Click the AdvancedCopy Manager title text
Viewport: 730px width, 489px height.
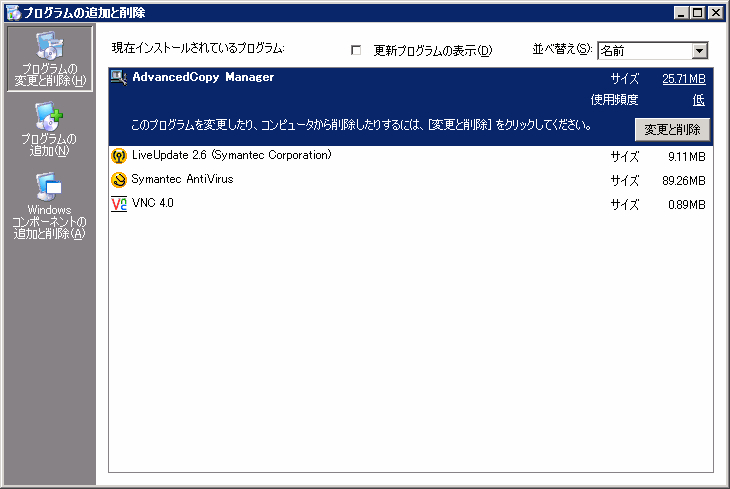[203, 77]
